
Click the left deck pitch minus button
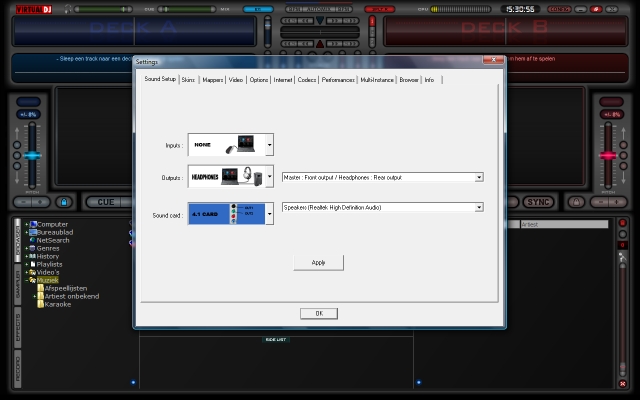(x=23, y=202)
